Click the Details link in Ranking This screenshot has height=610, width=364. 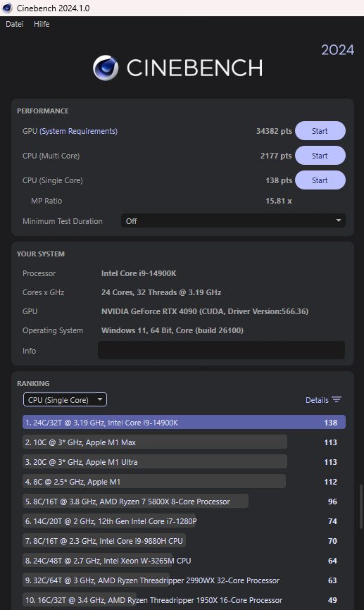317,400
